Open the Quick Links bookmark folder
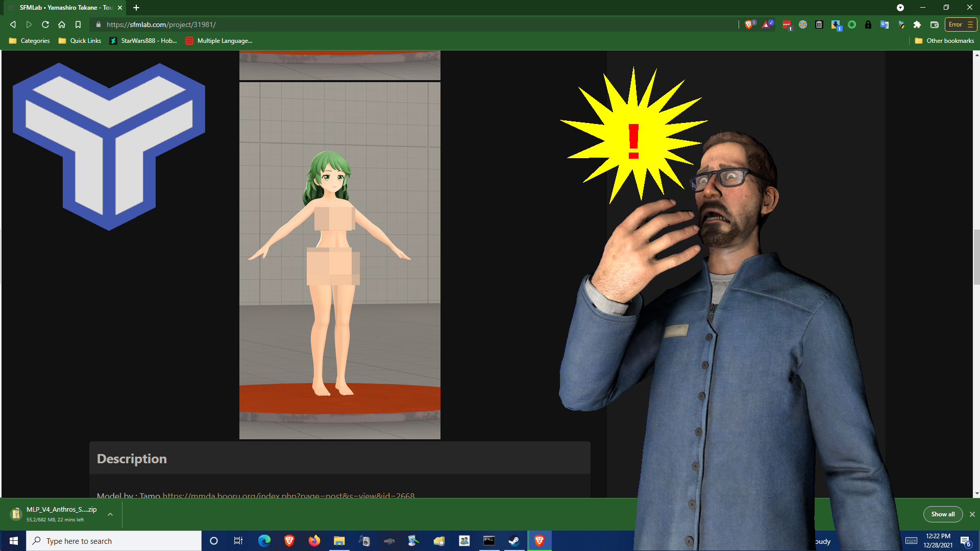Viewport: 980px width, 551px height. point(80,41)
